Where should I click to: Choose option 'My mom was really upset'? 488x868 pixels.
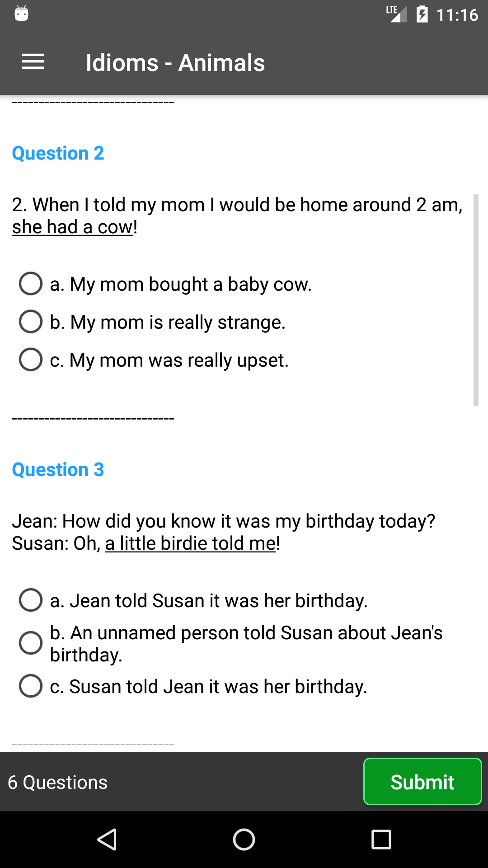click(x=31, y=360)
